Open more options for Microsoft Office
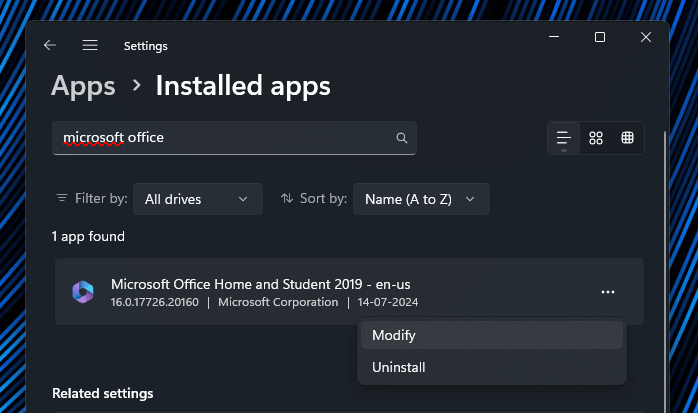 608,292
